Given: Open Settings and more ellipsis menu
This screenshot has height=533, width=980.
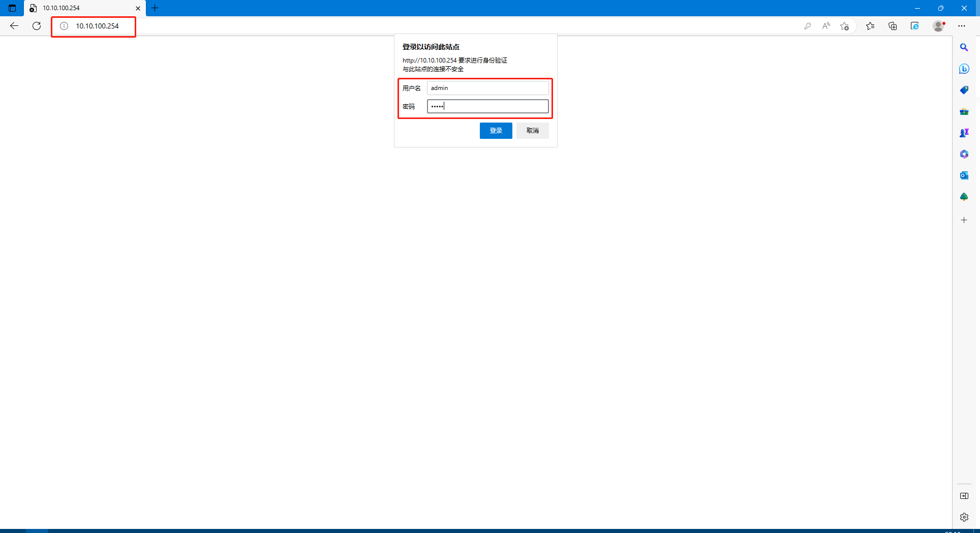Looking at the screenshot, I should tap(962, 26).
